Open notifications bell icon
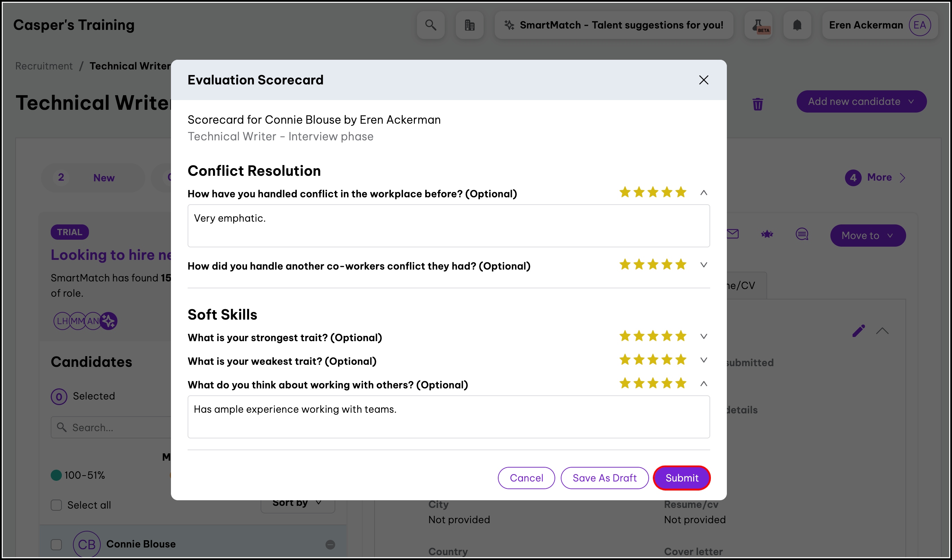952x560 pixels. [x=797, y=25]
